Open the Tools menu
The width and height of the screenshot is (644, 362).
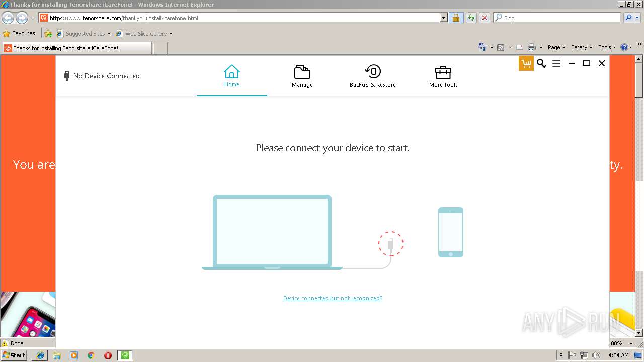coord(607,47)
